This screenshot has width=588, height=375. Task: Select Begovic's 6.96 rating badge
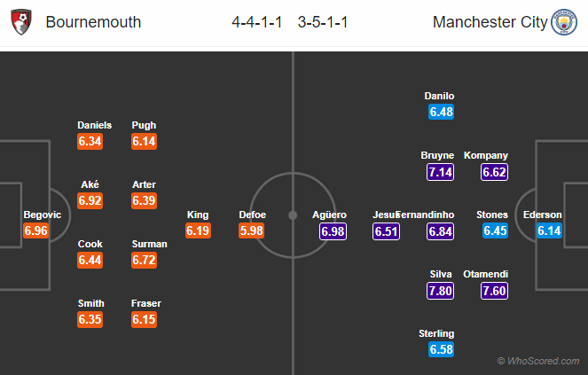pos(35,230)
